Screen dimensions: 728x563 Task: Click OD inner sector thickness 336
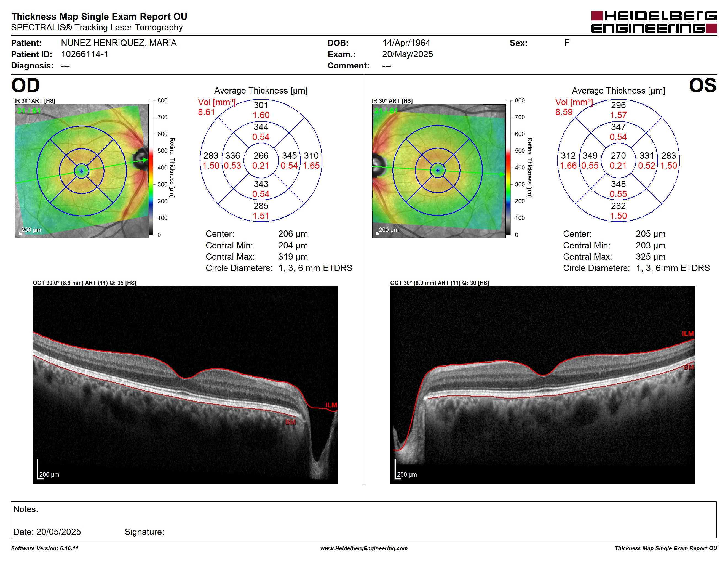[x=232, y=156]
